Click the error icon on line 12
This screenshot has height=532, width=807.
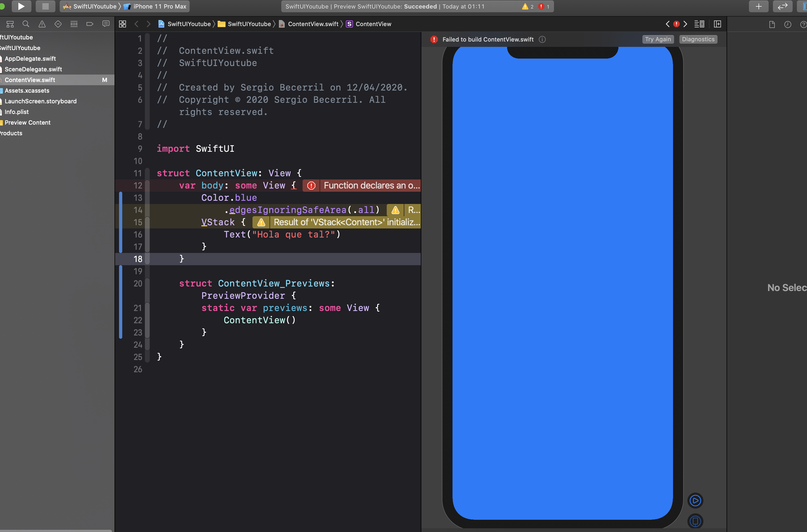point(311,186)
